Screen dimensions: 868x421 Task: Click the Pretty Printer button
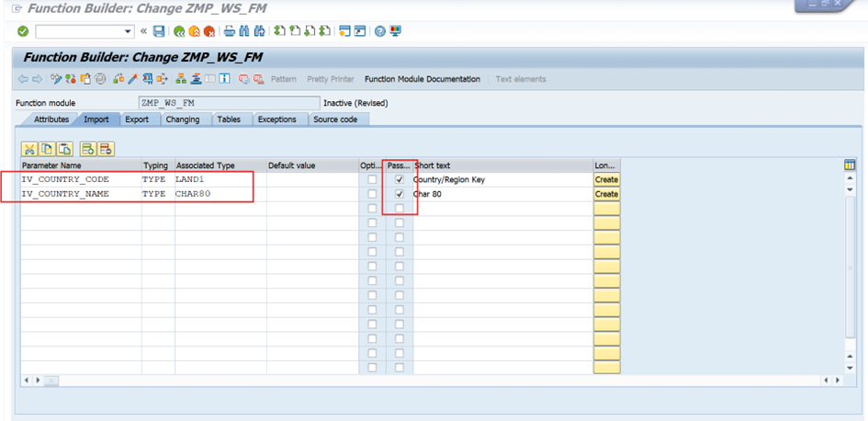[331, 79]
